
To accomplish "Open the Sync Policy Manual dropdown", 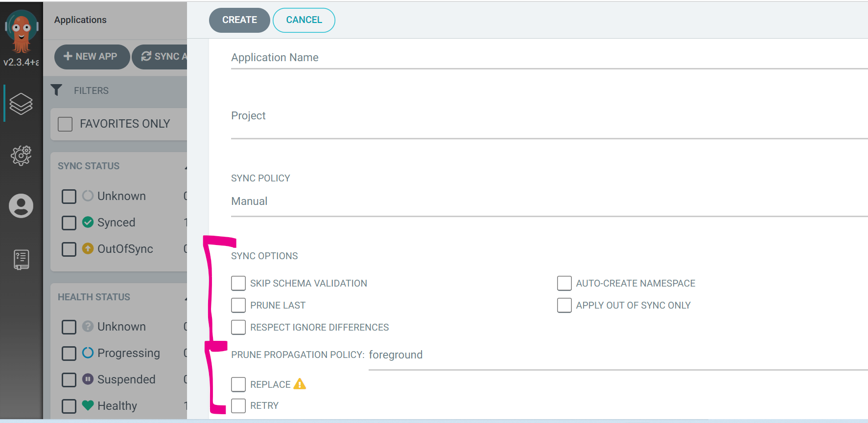I will (548, 201).
